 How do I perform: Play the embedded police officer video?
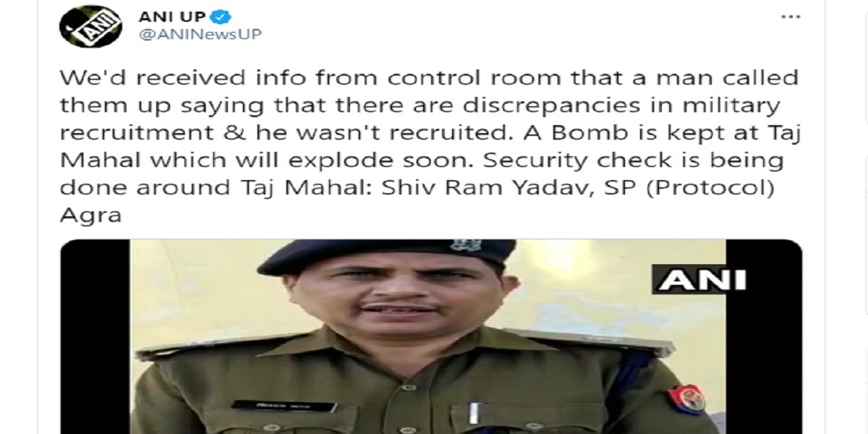coord(430,336)
